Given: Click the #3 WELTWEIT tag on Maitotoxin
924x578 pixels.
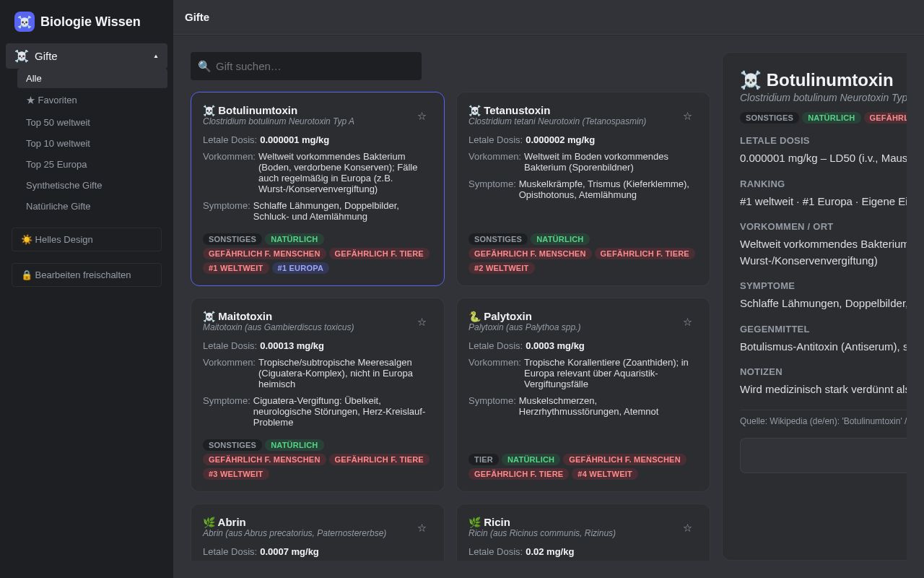Looking at the screenshot, I should [x=236, y=474].
